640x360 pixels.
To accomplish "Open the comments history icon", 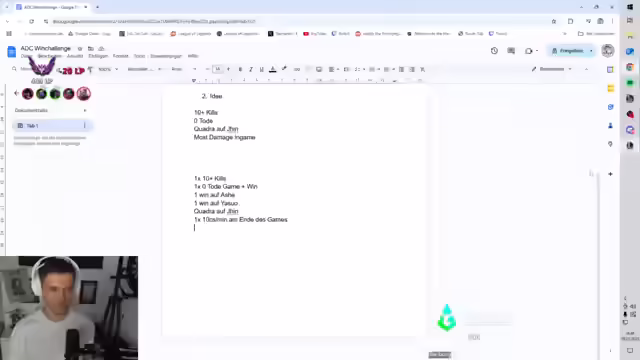I will coord(511,51).
